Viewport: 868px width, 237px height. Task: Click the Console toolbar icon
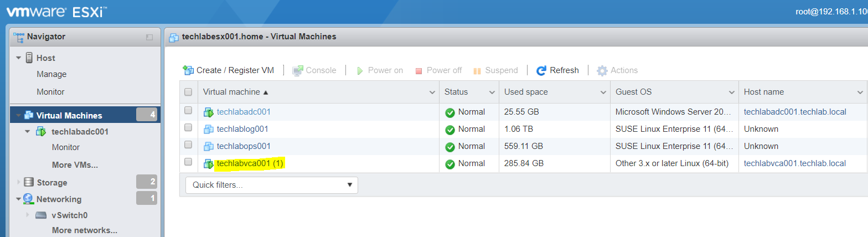click(298, 70)
